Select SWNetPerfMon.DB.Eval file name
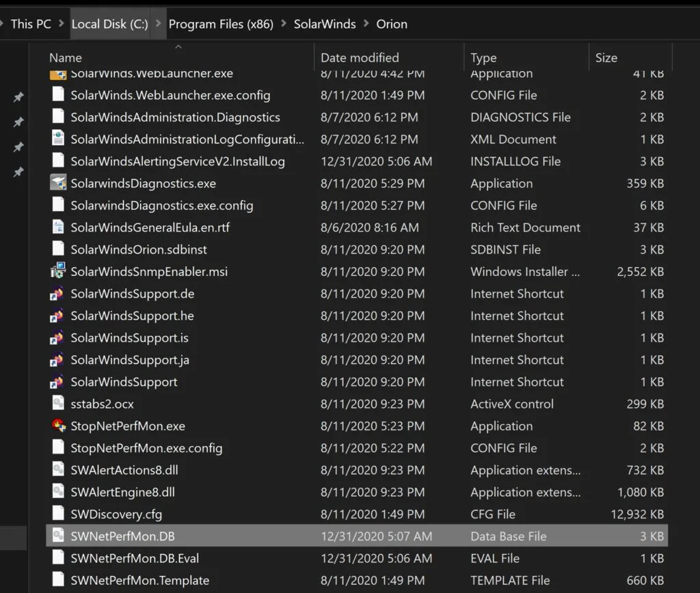The image size is (700, 593). (x=135, y=558)
